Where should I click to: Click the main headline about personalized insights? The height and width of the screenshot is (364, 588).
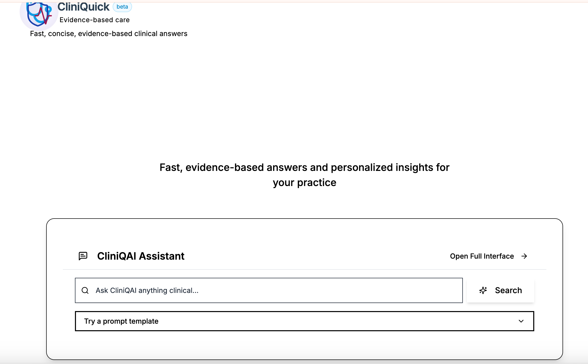coord(304,167)
